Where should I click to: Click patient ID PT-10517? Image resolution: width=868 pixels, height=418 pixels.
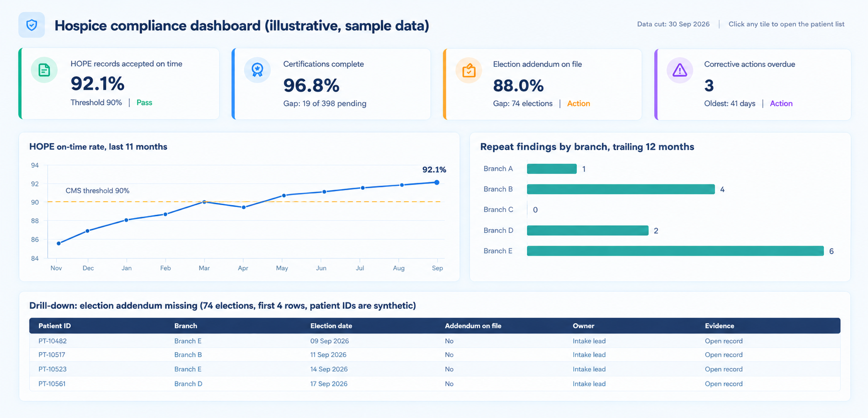coord(52,355)
